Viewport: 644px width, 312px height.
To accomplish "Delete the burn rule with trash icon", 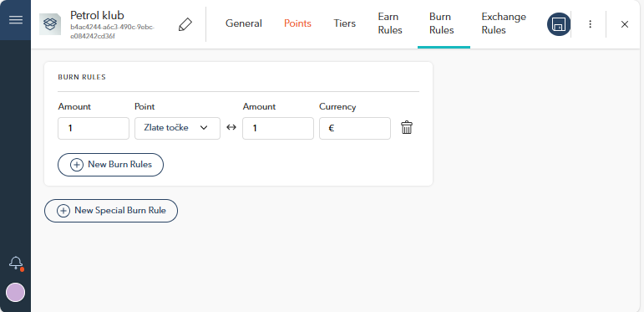I will pyautogui.click(x=407, y=127).
